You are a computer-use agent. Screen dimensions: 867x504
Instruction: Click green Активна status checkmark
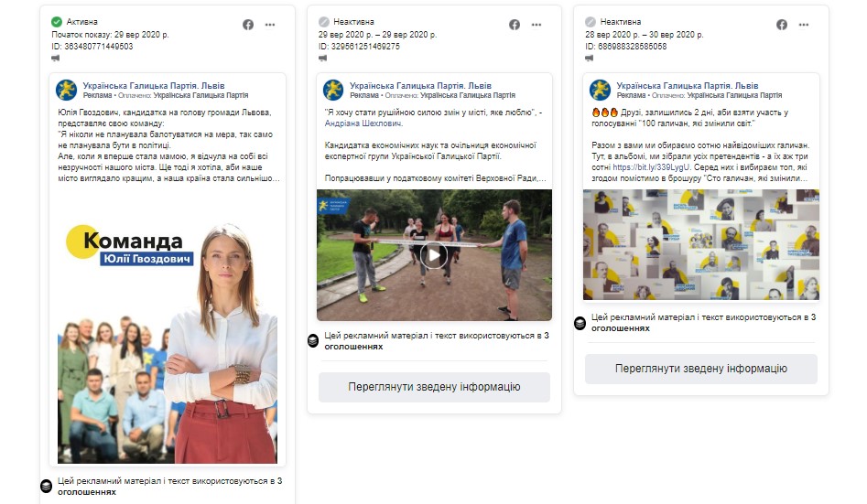57,22
